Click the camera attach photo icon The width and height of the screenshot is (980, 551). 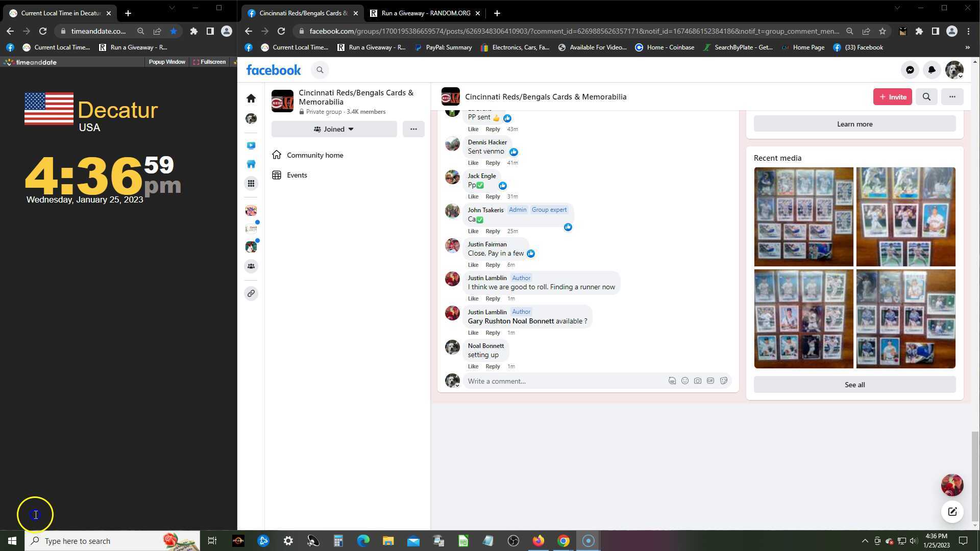point(698,381)
